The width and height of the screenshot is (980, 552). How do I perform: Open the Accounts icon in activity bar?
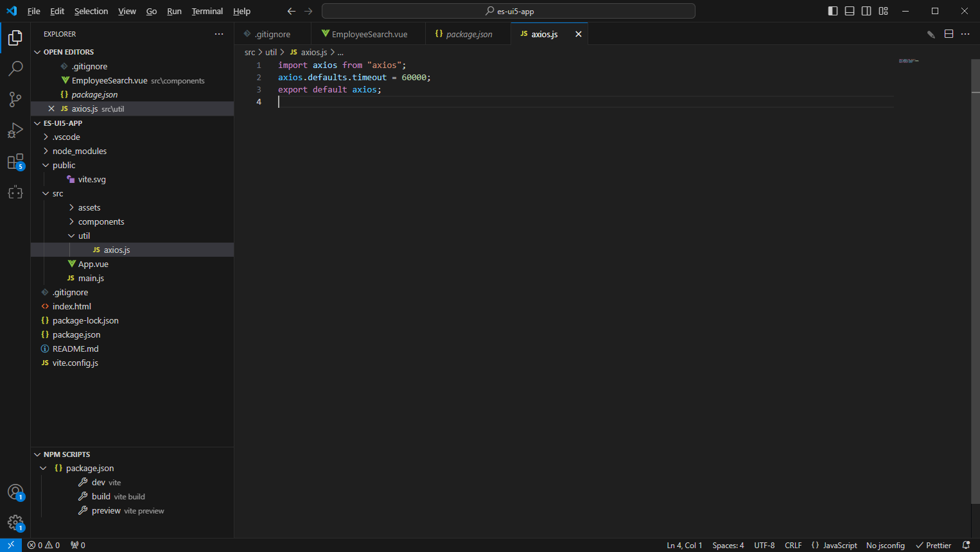15,492
